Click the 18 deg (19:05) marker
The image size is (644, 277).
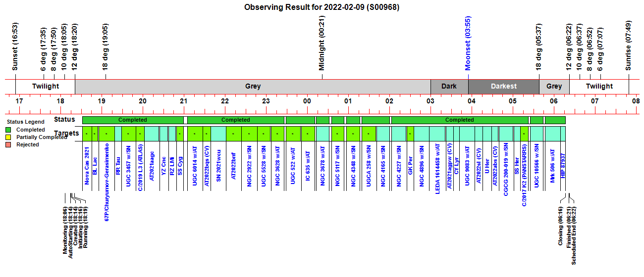click(105, 46)
